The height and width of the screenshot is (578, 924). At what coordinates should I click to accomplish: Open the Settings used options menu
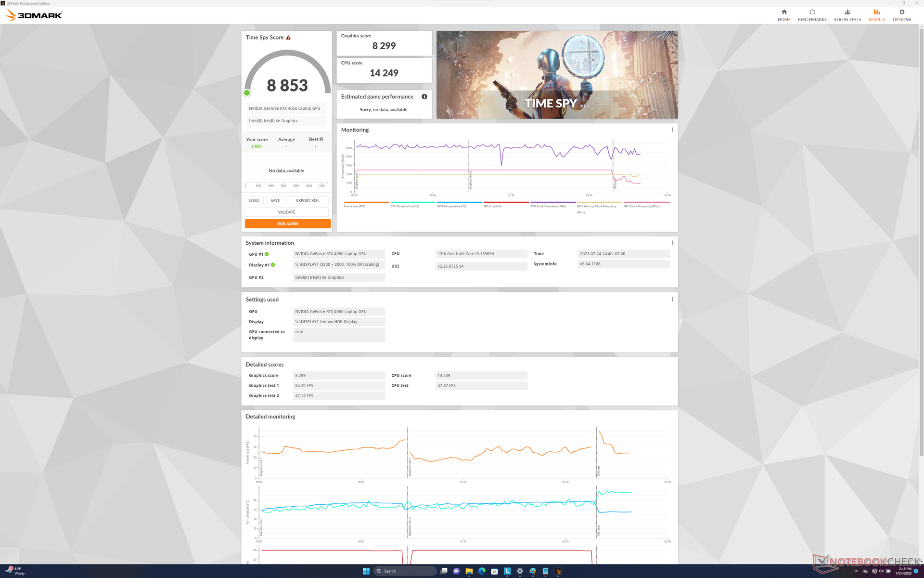[x=672, y=299]
